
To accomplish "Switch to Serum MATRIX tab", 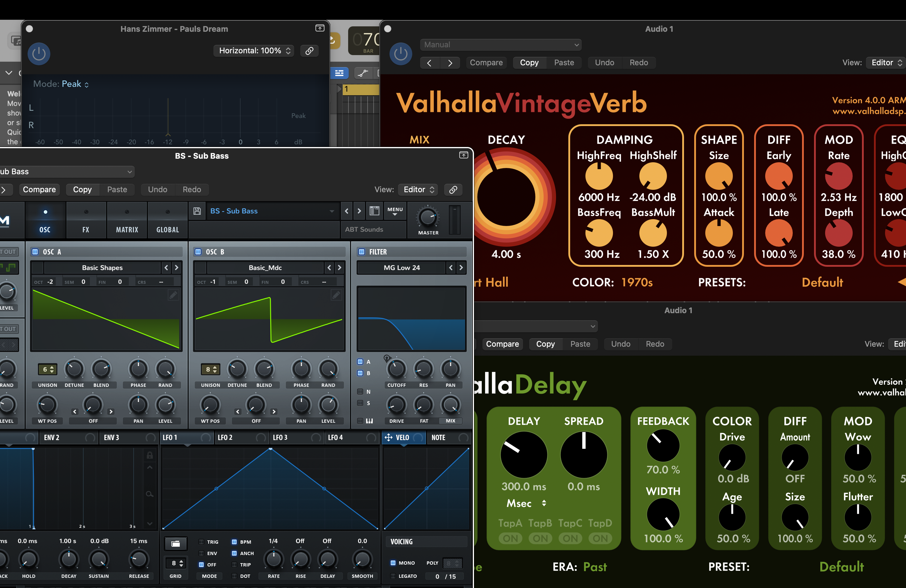I will (x=127, y=220).
